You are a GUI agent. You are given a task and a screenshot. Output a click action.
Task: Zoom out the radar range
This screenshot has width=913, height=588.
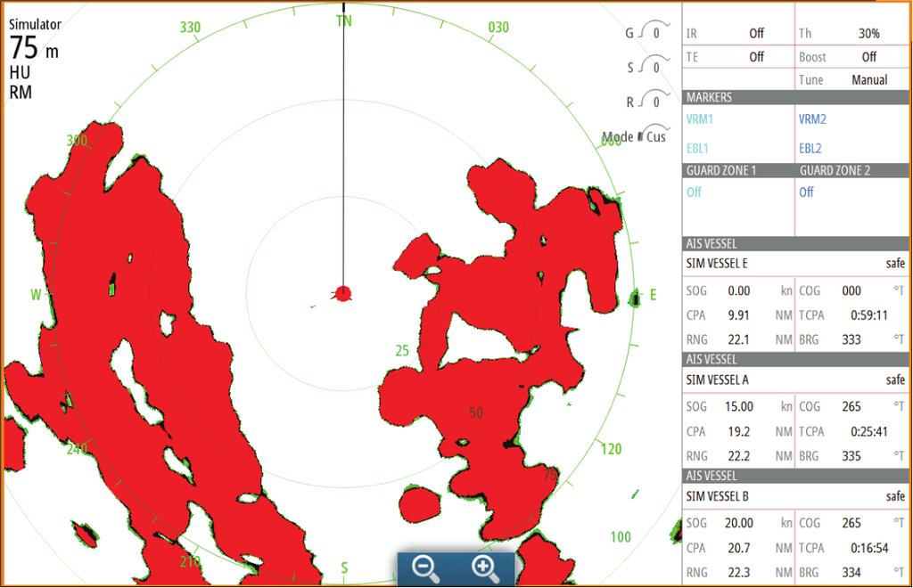pyautogui.click(x=425, y=568)
